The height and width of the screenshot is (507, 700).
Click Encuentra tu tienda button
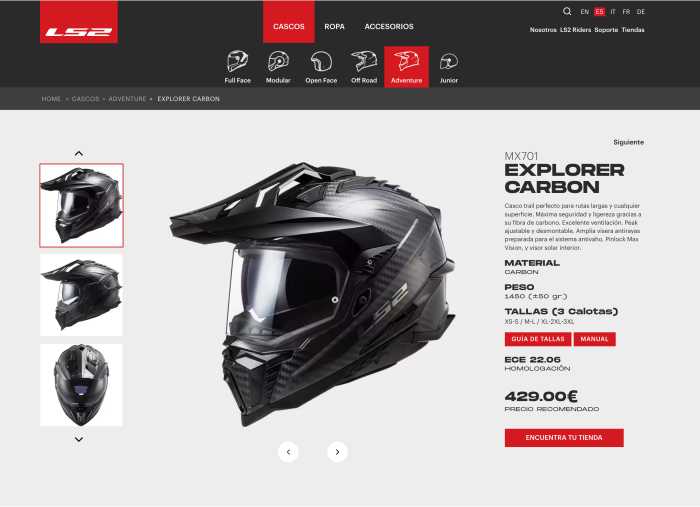click(x=564, y=438)
